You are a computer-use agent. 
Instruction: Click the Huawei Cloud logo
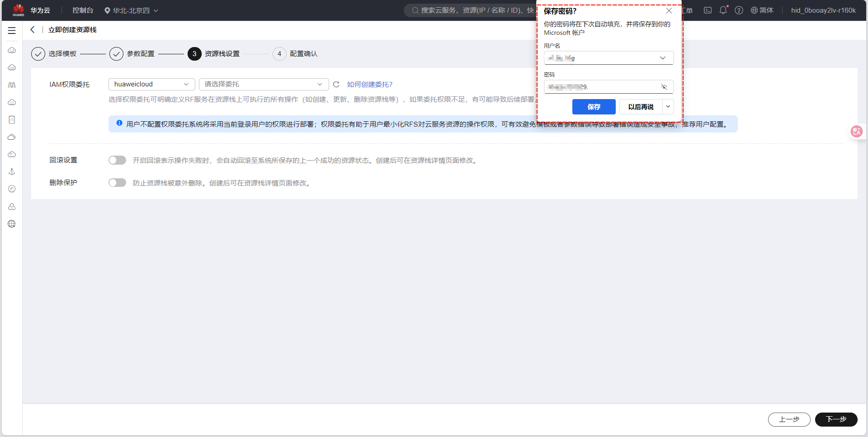tap(19, 10)
